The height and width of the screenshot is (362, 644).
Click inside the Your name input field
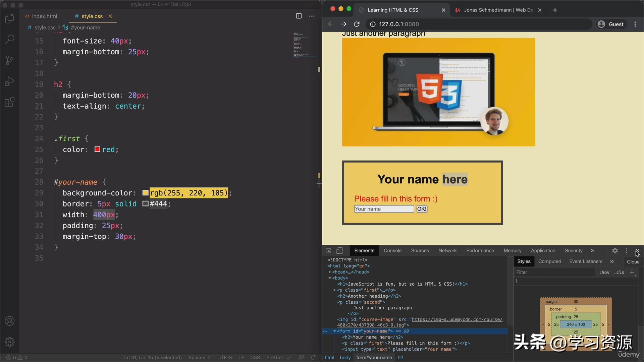pos(383,209)
